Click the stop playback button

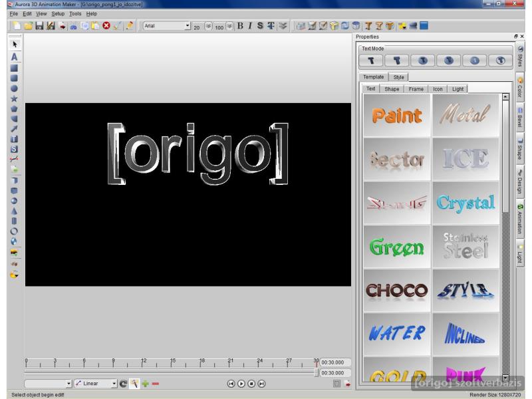click(251, 384)
